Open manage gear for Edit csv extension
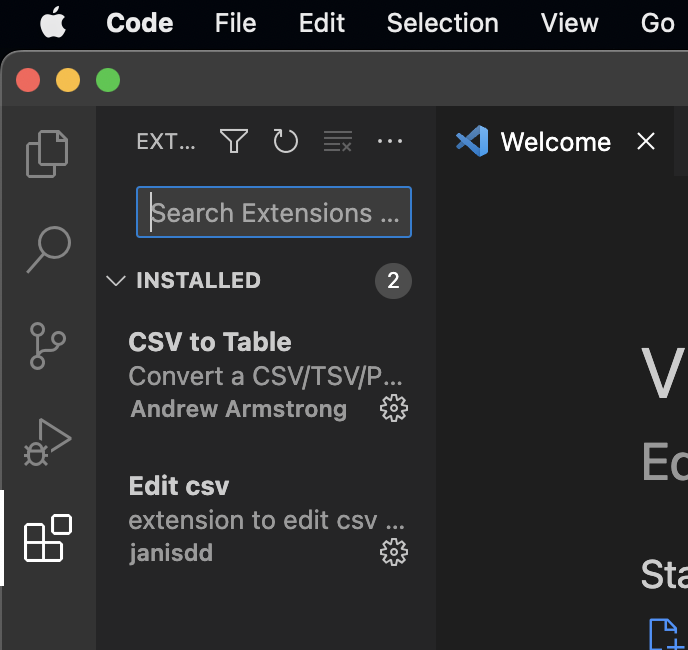 [394, 552]
